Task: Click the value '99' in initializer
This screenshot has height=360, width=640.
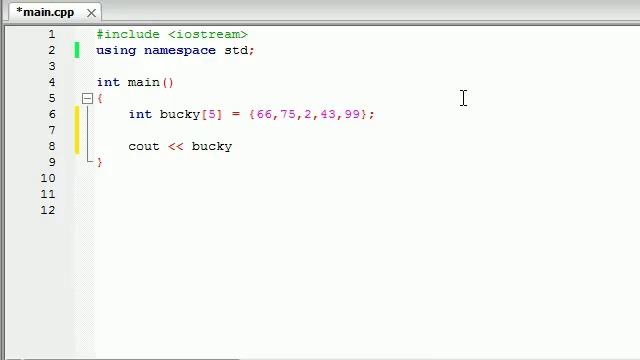Action: pyautogui.click(x=352, y=114)
